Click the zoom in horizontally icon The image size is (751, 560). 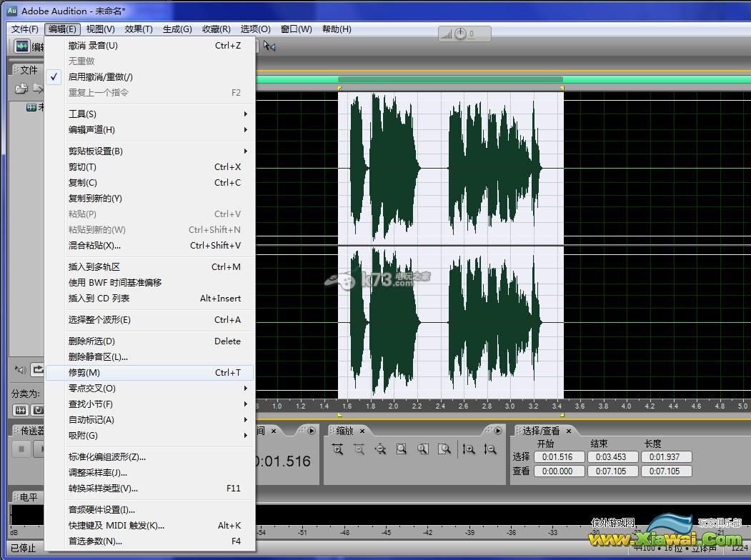coord(338,449)
